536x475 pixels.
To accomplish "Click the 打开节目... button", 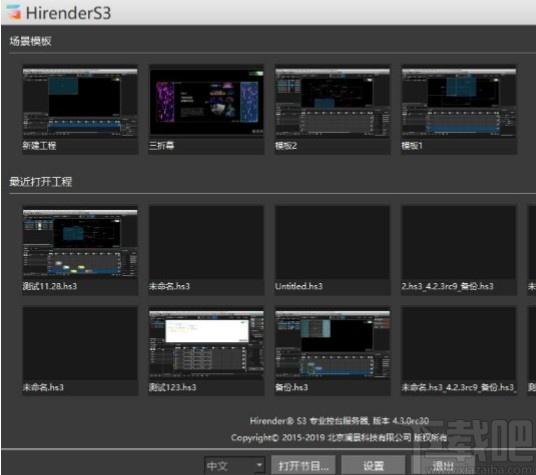I will (x=303, y=465).
